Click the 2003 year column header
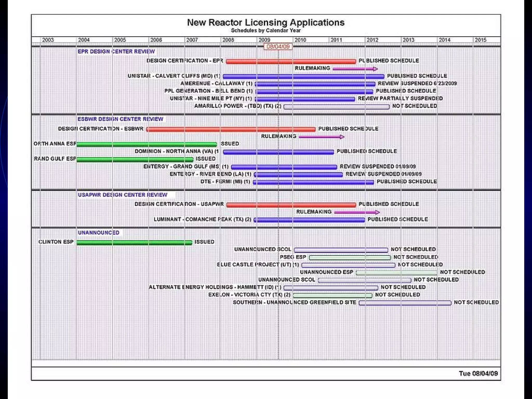This screenshot has height=399, width=532. click(x=48, y=40)
